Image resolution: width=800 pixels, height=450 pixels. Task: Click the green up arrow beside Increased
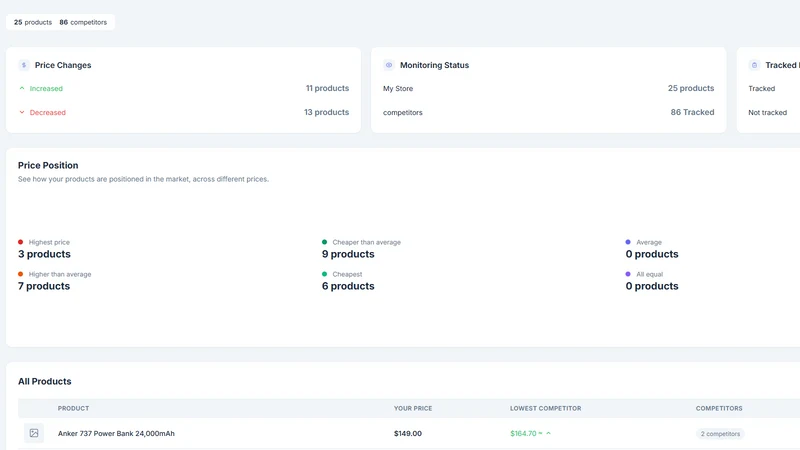click(x=22, y=88)
